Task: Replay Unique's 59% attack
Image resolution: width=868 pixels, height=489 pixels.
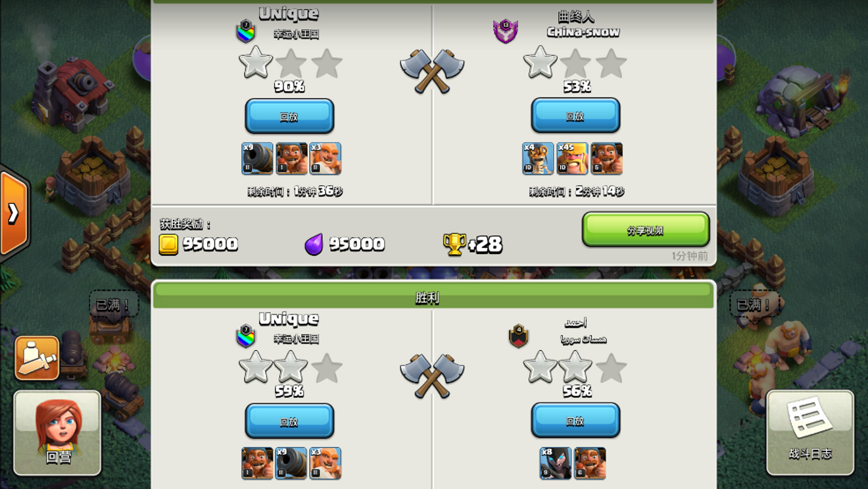Action: [x=289, y=421]
